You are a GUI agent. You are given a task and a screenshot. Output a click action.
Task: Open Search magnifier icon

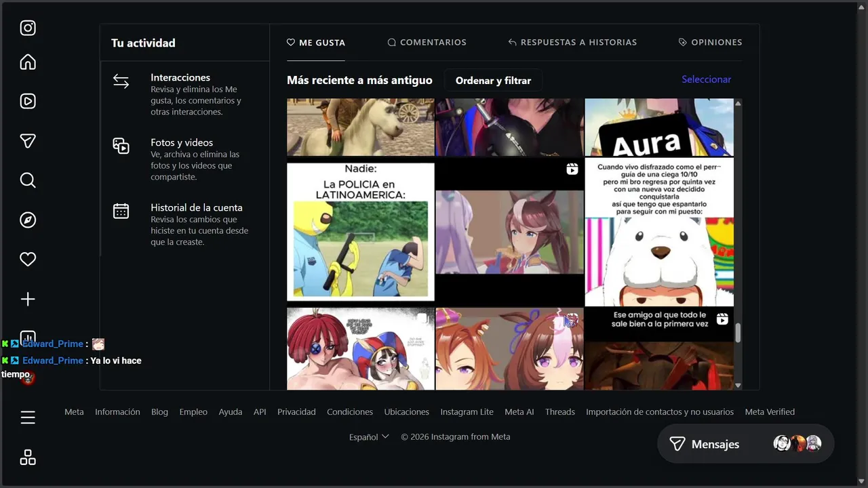(28, 180)
